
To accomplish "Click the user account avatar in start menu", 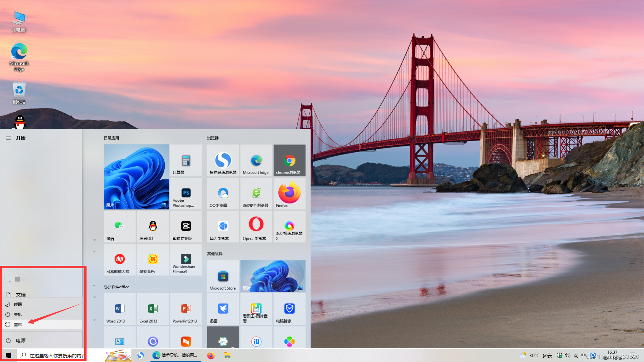I will [x=8, y=279].
